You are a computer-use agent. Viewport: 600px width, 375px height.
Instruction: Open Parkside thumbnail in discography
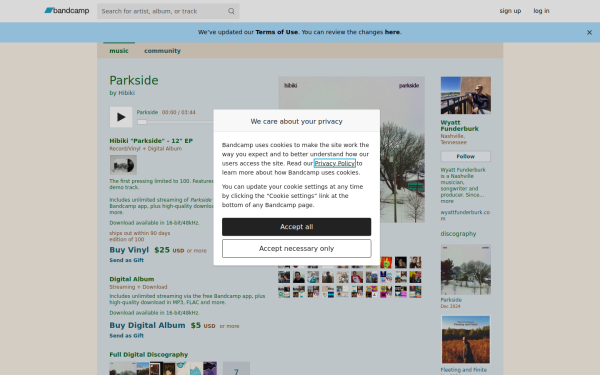tap(466, 270)
